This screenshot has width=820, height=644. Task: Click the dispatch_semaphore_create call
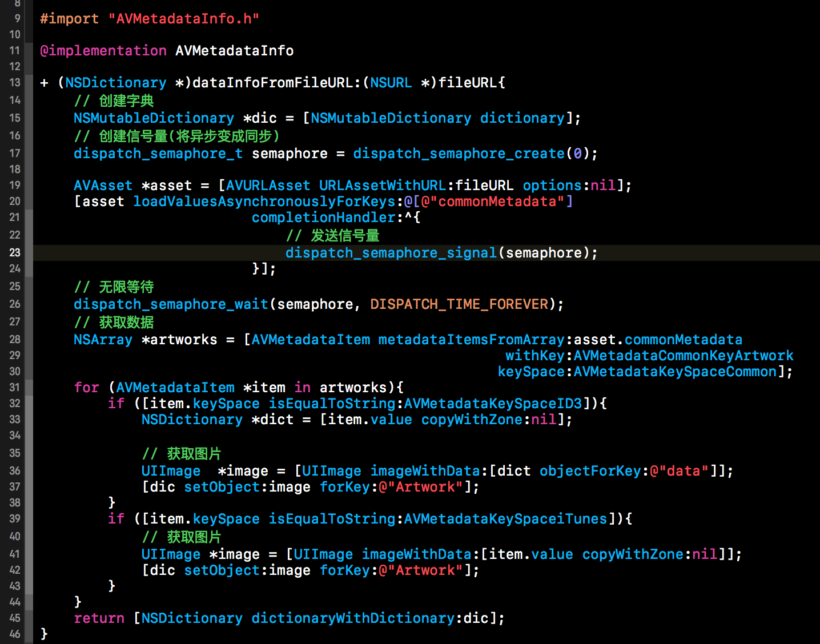pyautogui.click(x=459, y=154)
